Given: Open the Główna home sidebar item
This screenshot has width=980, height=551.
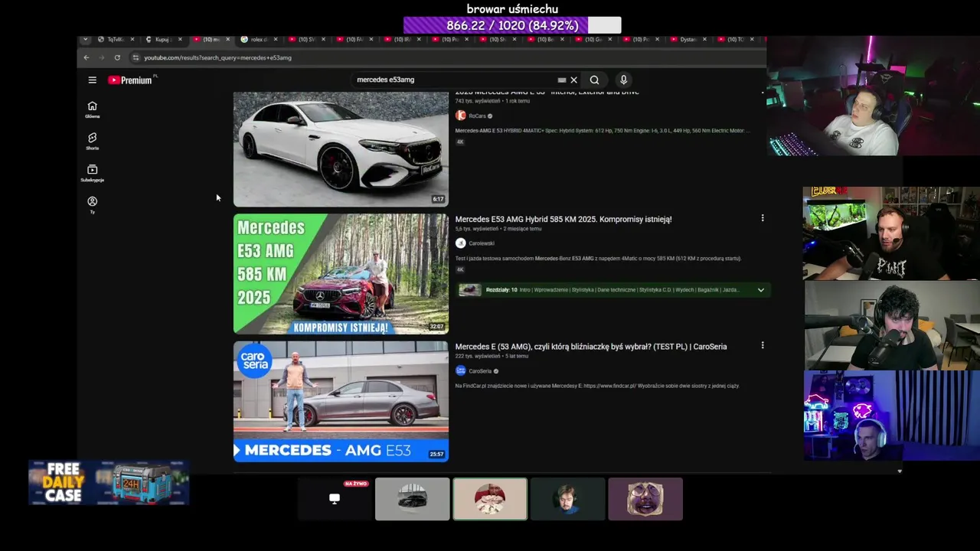Looking at the screenshot, I should tap(92, 109).
